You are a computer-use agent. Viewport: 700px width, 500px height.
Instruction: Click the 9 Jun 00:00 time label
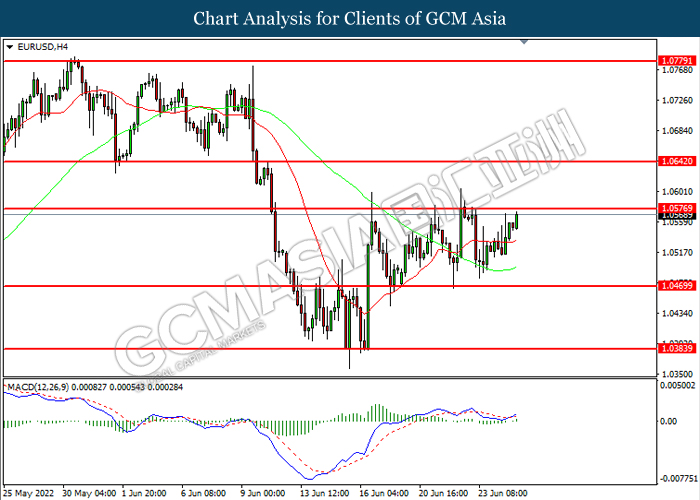coord(262,493)
